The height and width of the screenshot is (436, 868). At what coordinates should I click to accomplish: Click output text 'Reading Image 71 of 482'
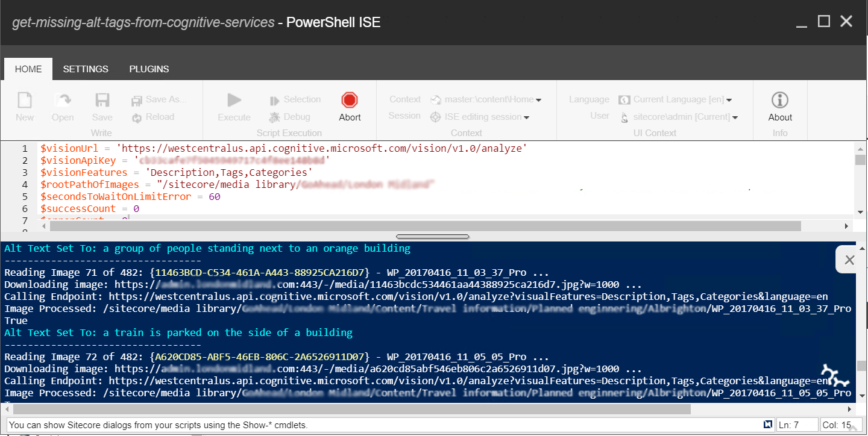[x=74, y=272]
